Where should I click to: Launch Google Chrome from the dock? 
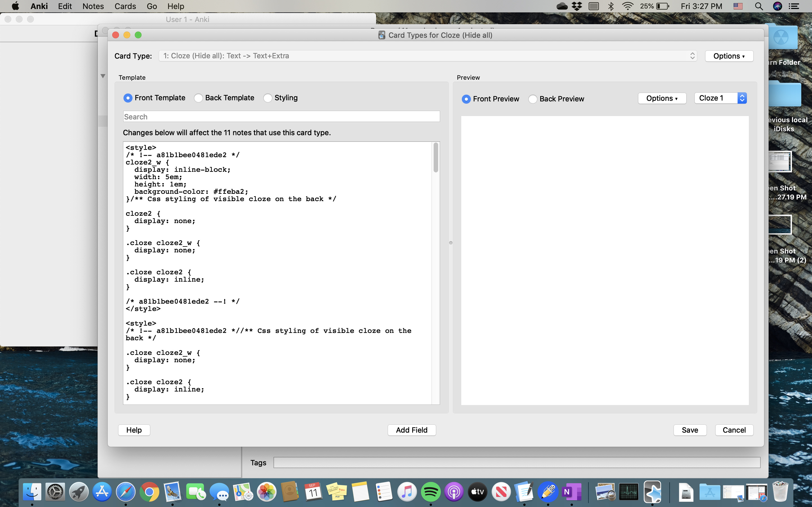[x=149, y=492]
